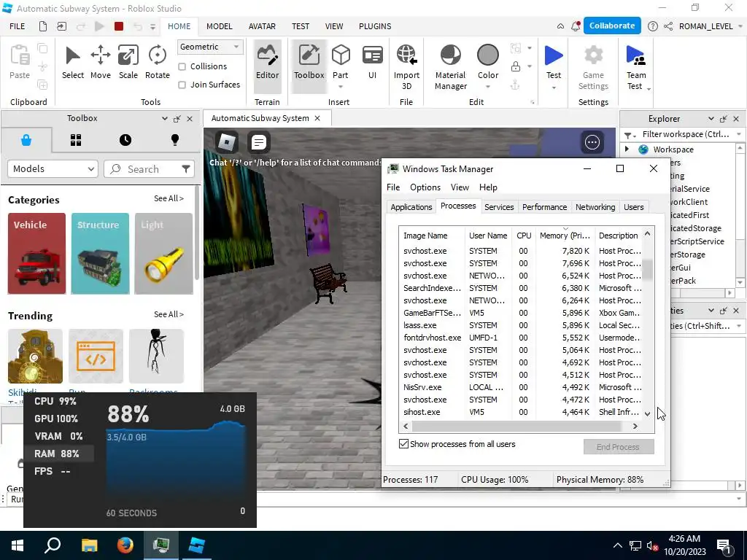Toggle the chat icon in viewport

click(x=259, y=142)
